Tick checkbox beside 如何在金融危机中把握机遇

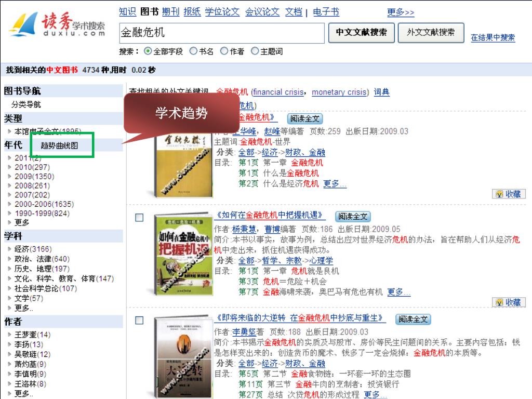(139, 218)
